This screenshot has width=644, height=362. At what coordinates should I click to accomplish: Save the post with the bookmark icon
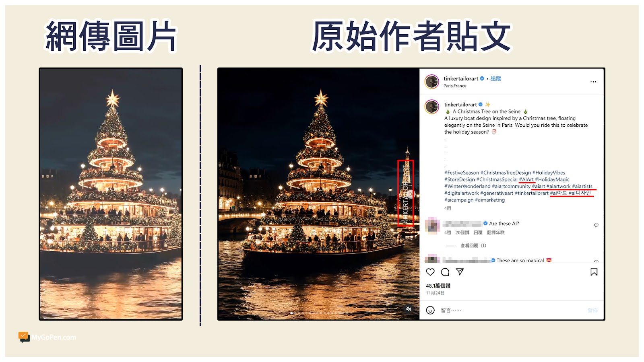tap(594, 272)
